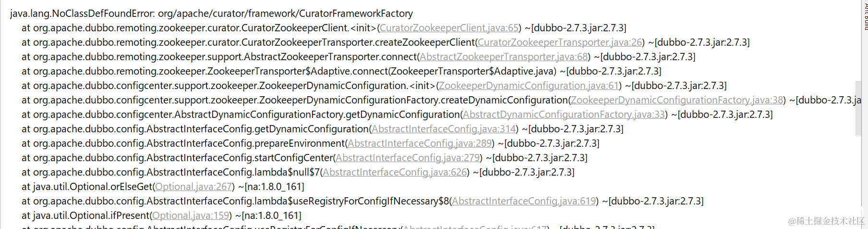
Task: Navigate to AbstractInterfaceConfig.java:619 link
Action: pos(524,201)
